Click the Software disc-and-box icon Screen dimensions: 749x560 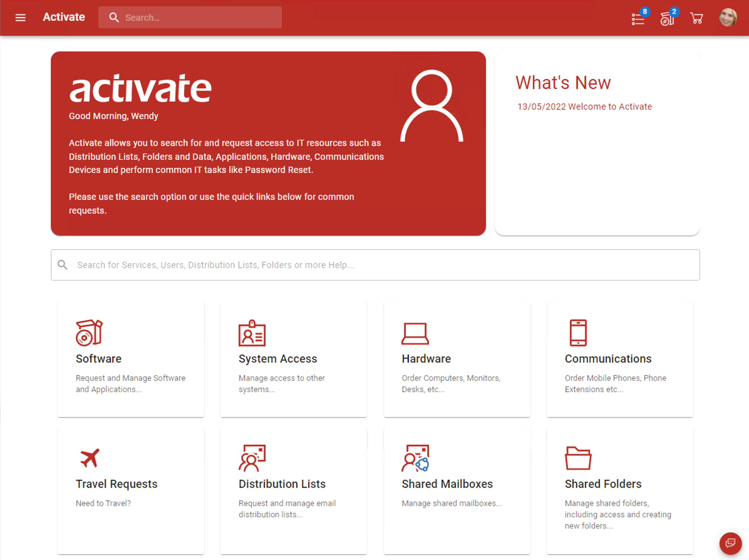[x=89, y=333]
